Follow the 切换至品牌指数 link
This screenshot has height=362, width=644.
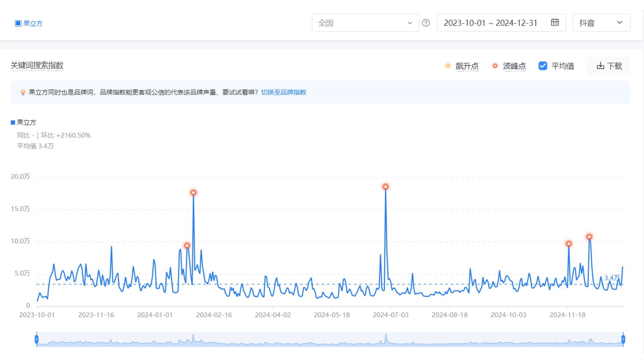284,92
